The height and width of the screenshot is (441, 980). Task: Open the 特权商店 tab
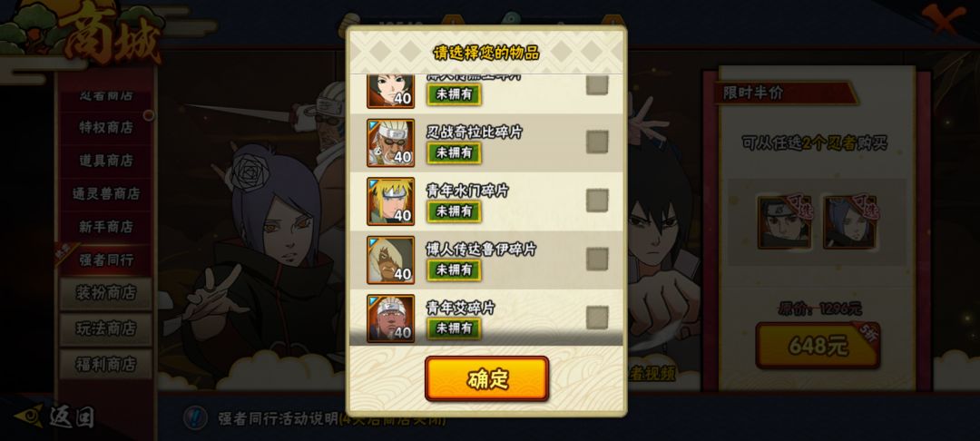click(105, 127)
